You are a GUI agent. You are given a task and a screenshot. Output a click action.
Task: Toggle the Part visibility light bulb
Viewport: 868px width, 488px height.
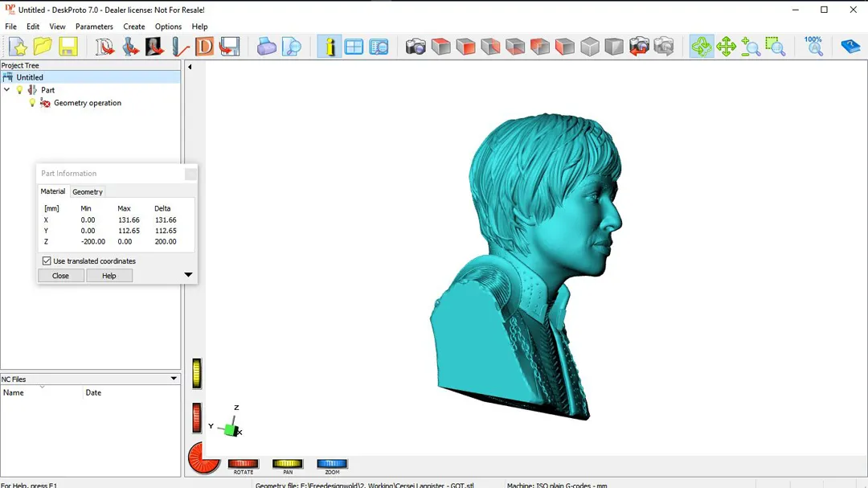click(x=20, y=90)
